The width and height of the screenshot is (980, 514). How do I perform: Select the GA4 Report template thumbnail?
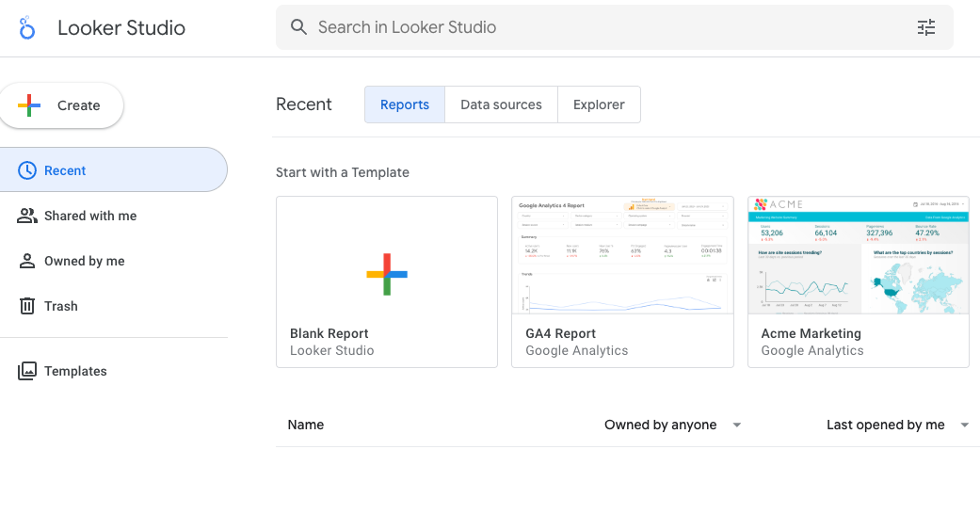pos(622,256)
